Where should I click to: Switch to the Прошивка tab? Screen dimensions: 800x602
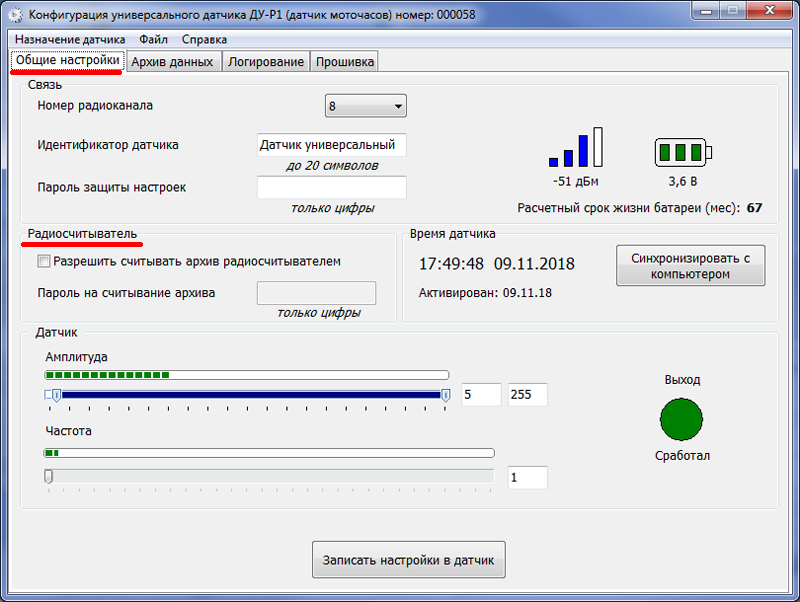tap(344, 62)
